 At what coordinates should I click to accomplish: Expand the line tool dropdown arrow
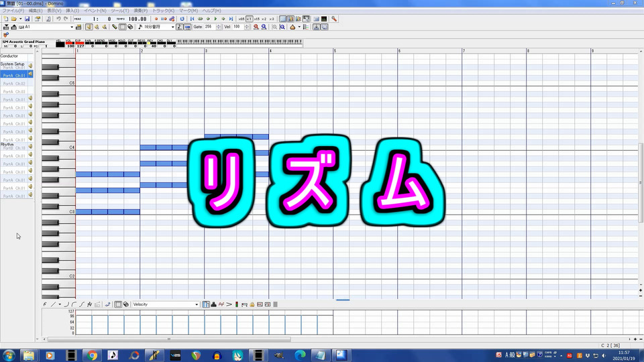(x=60, y=304)
